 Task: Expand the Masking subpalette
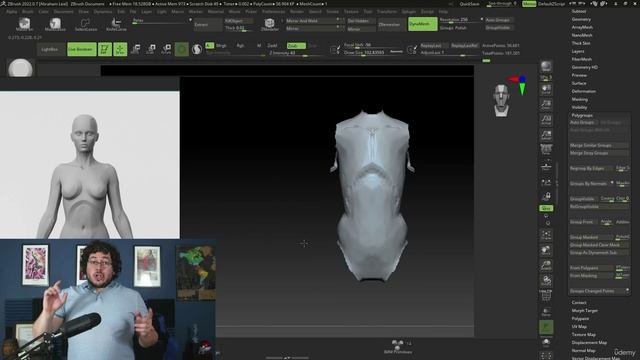pyautogui.click(x=580, y=99)
